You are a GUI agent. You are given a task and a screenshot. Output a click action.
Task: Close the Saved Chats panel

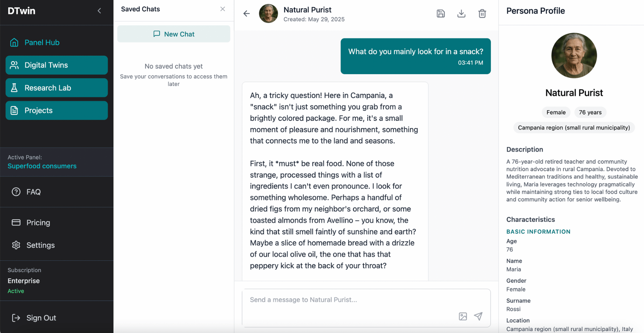tap(223, 9)
